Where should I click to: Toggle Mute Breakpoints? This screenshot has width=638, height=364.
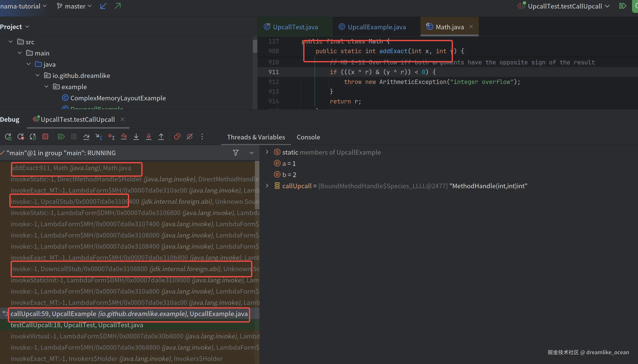tap(190, 136)
